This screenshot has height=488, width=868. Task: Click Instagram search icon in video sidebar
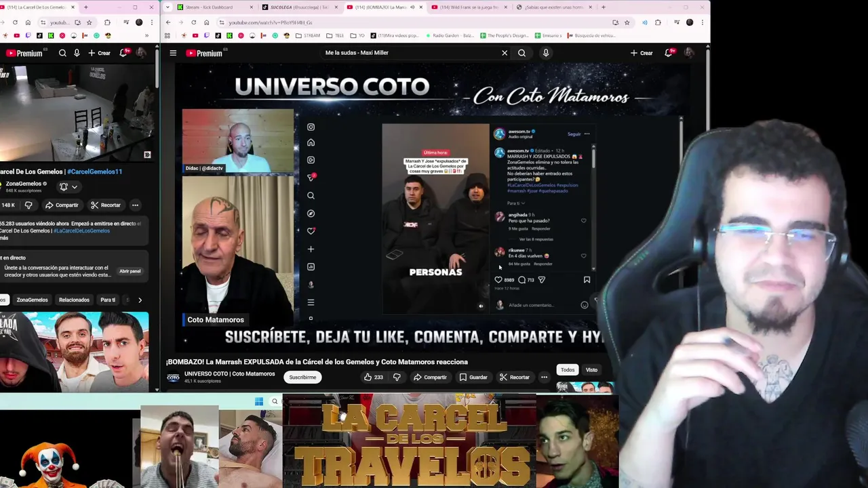[x=311, y=196]
